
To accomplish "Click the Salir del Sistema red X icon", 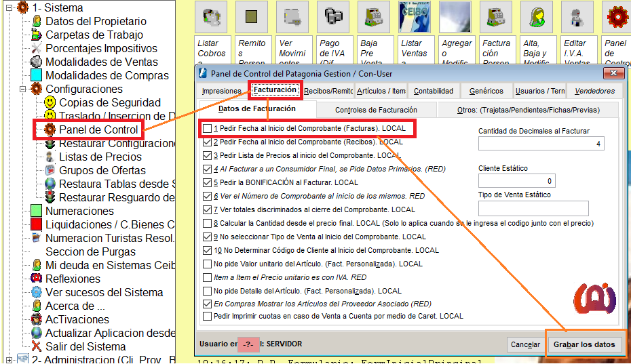I will click(x=37, y=346).
